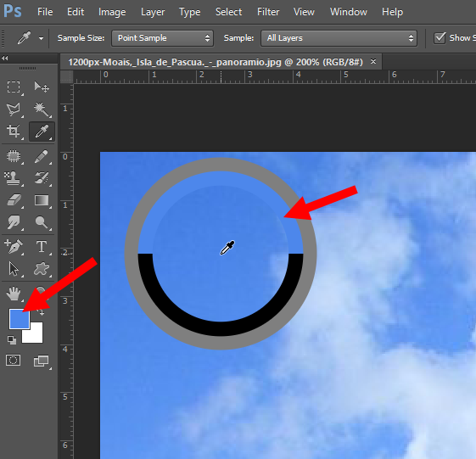Choose the Patch healing tool

point(14,156)
